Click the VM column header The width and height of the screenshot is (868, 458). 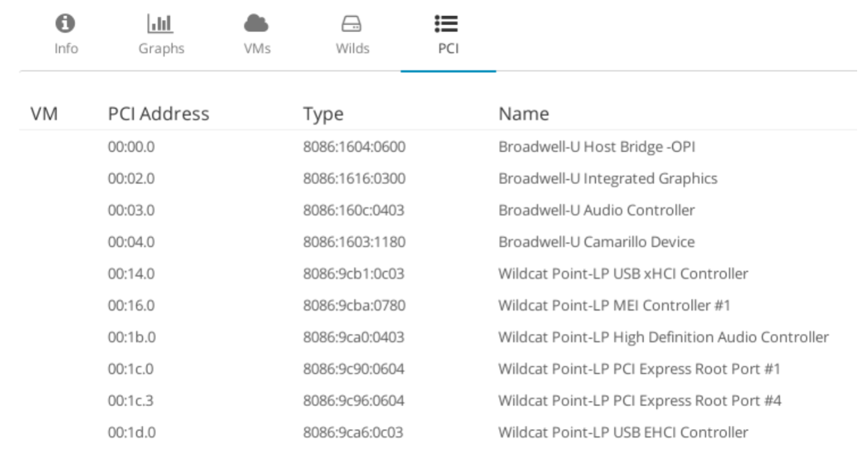click(44, 114)
